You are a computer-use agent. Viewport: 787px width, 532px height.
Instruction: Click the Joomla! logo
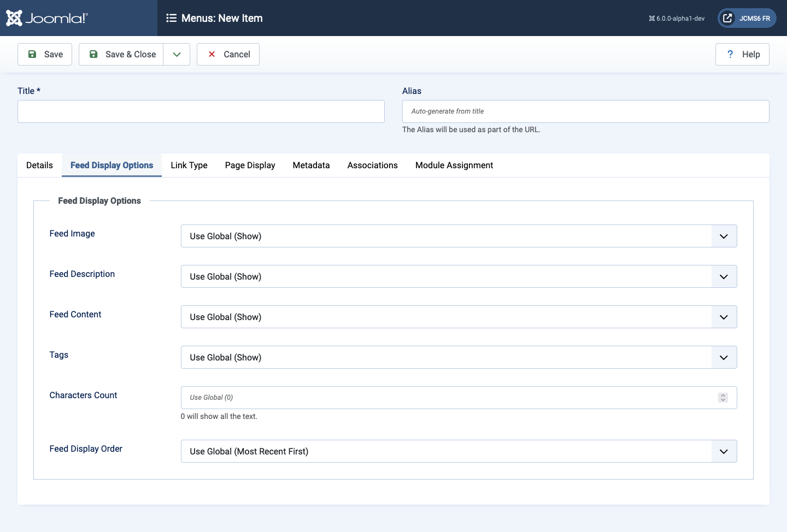(x=47, y=18)
